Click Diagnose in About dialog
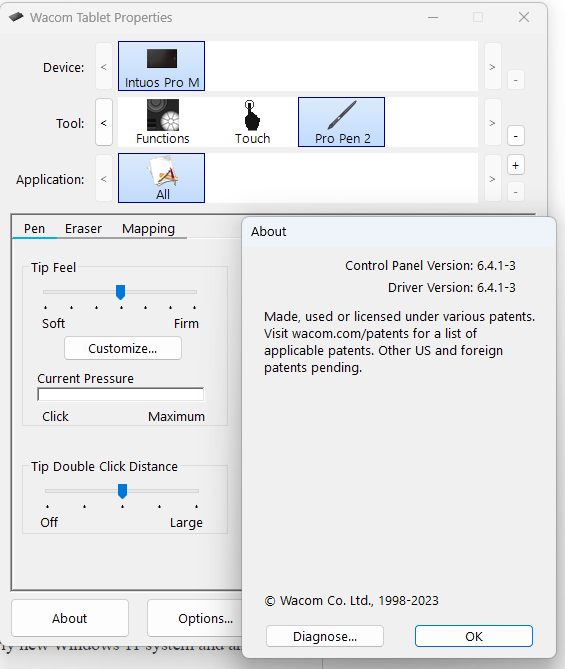The width and height of the screenshot is (565, 669). click(x=325, y=636)
